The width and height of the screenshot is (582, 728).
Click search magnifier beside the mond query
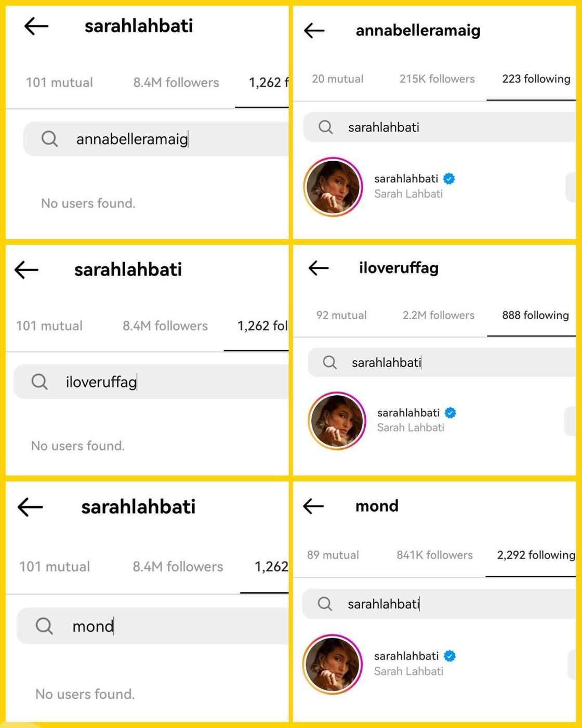44,626
